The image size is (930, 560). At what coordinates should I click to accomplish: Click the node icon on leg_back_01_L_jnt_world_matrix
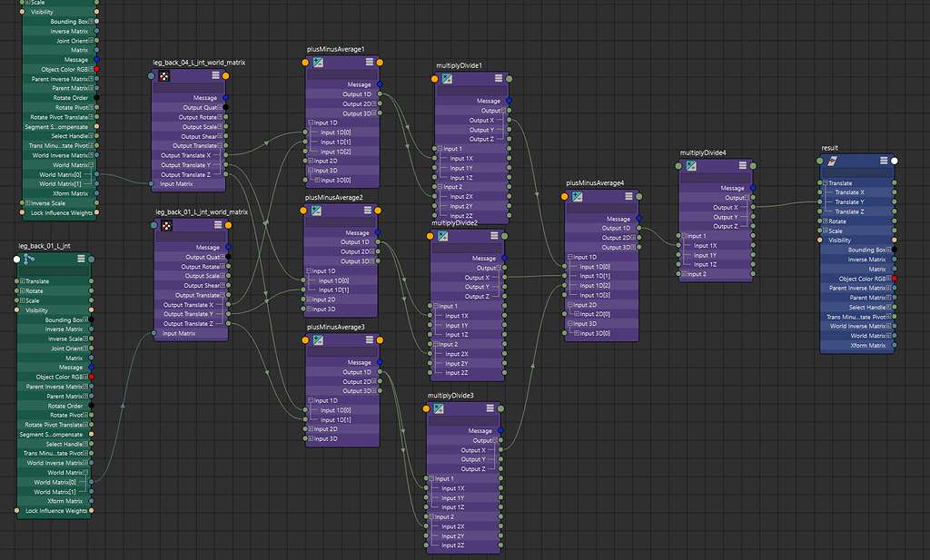pos(165,224)
